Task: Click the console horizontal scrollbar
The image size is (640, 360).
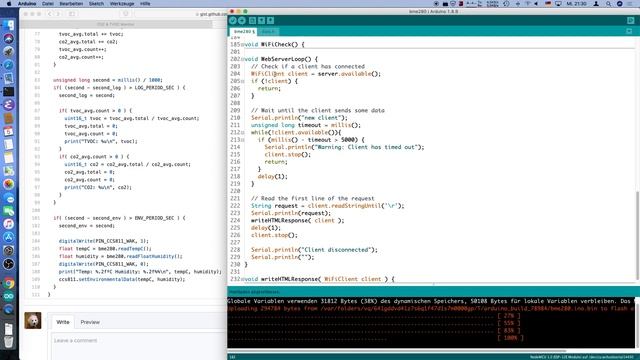Action: click(x=397, y=351)
